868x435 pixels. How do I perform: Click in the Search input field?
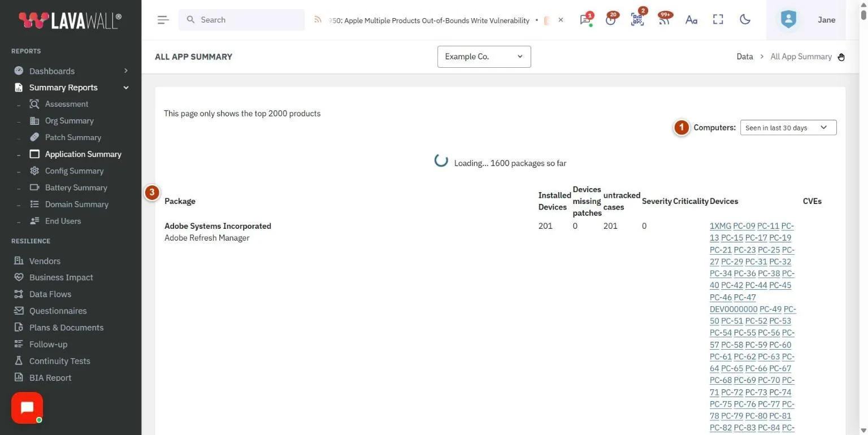tap(242, 20)
